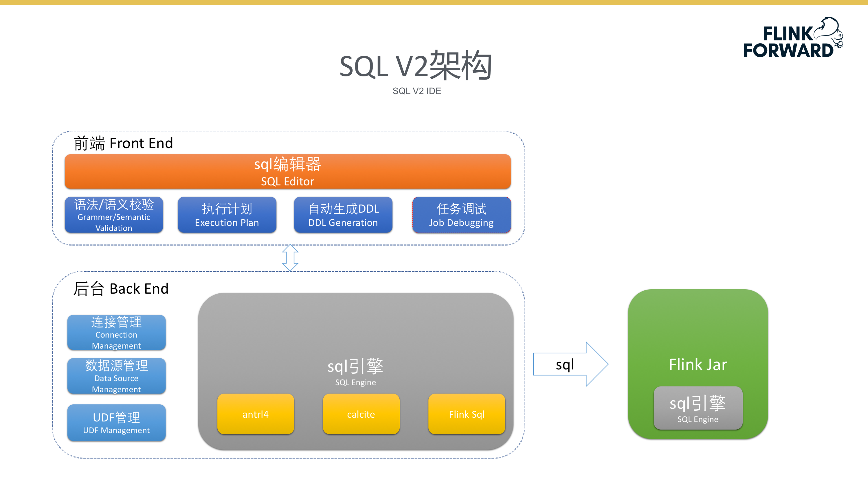Click the UDF Management block
This screenshot has width=868, height=488.
point(116,423)
